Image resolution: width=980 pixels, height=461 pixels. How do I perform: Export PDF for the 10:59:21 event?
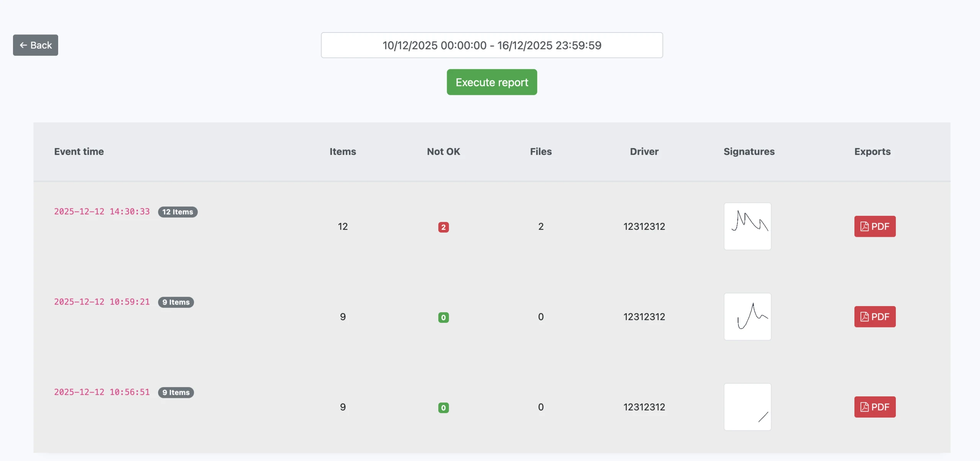coord(875,317)
